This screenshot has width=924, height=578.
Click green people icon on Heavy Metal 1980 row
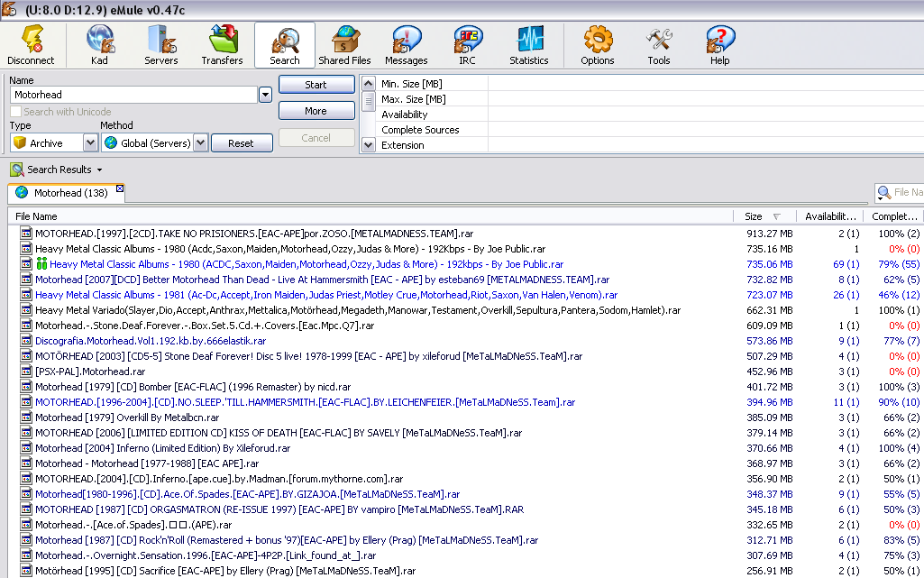click(x=41, y=264)
